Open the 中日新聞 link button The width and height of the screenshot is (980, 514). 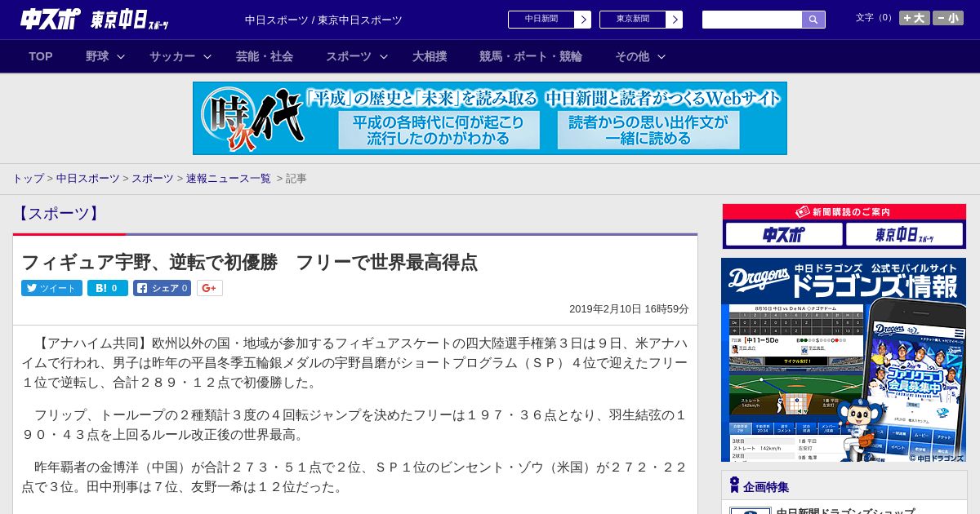click(550, 20)
